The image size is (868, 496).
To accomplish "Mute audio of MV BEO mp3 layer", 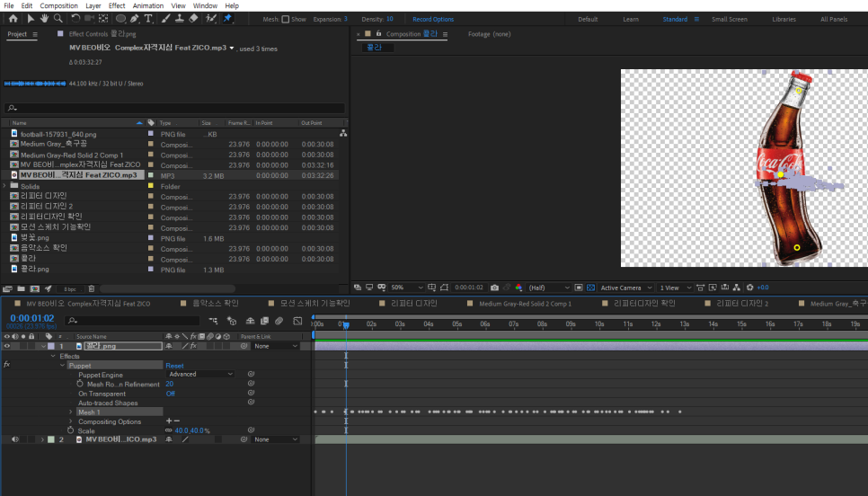I will (15, 439).
